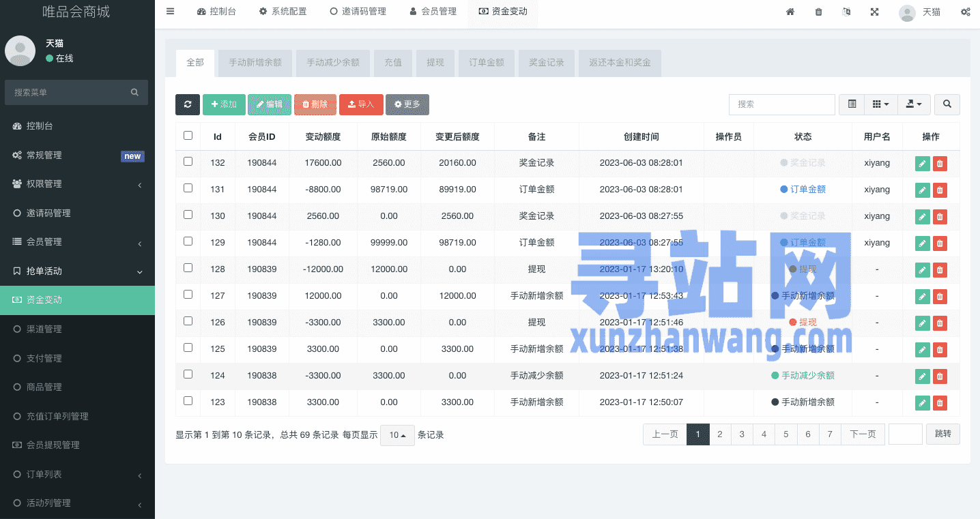Image resolution: width=980 pixels, height=519 pixels.
Task: Select the checkbox for record 125
Action: pyautogui.click(x=188, y=348)
